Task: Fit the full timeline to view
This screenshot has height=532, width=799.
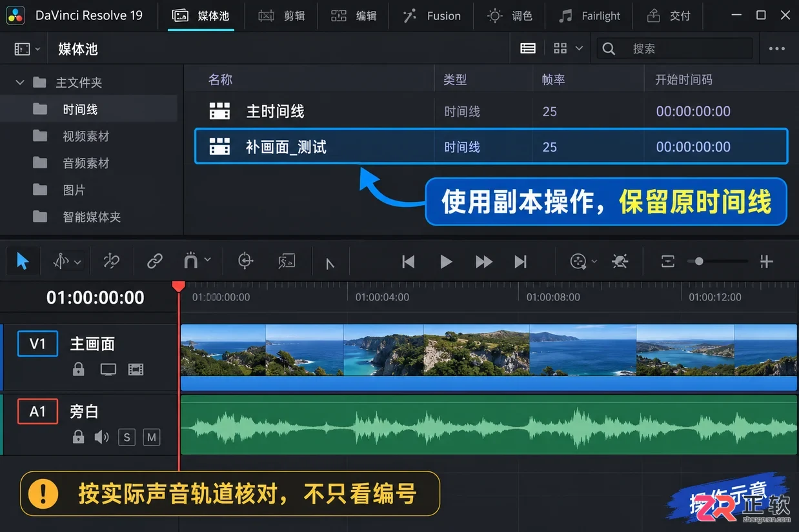Action: (x=668, y=261)
